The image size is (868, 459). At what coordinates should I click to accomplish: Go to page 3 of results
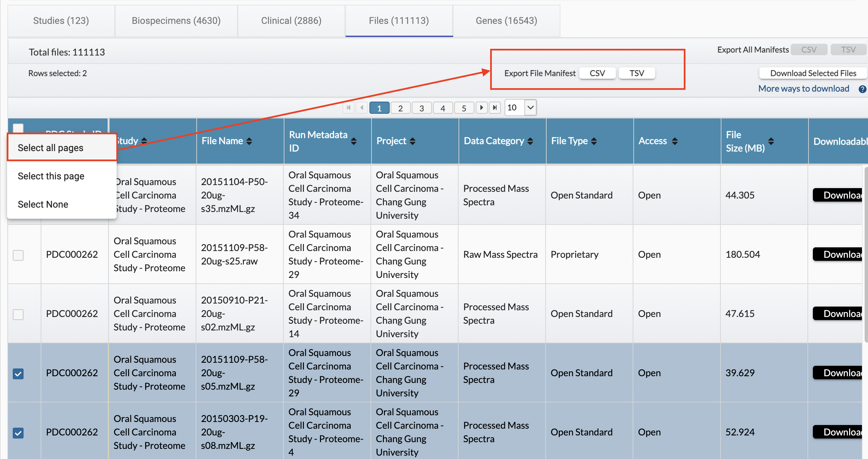tap(421, 108)
